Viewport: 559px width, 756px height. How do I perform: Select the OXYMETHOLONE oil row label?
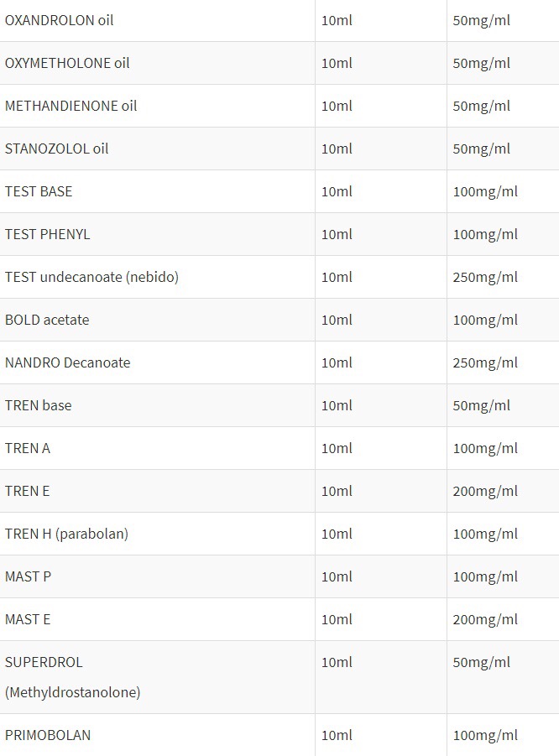point(67,63)
